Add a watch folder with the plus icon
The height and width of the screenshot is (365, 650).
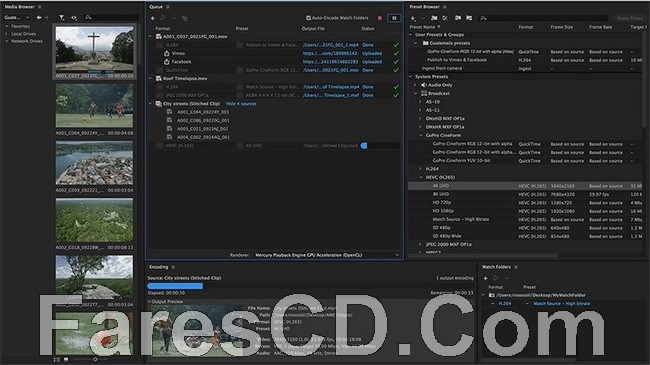(x=485, y=278)
